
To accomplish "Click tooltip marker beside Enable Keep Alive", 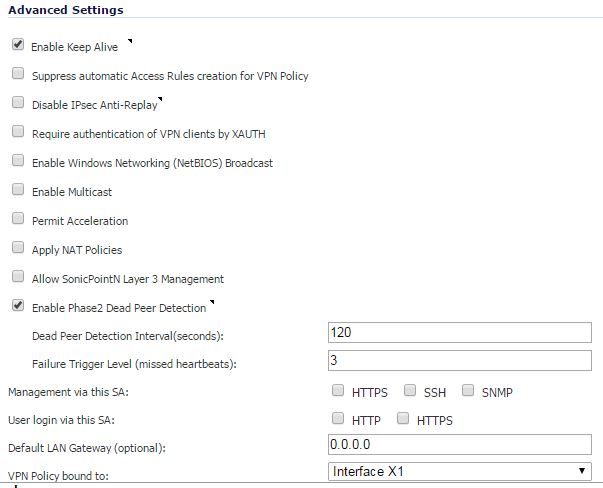I will pyautogui.click(x=130, y=41).
